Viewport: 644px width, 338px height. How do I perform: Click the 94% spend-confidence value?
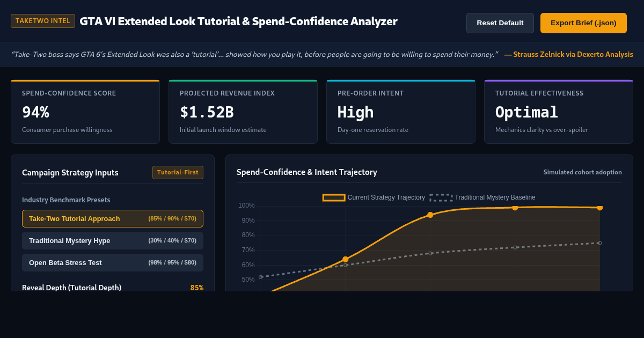35,112
